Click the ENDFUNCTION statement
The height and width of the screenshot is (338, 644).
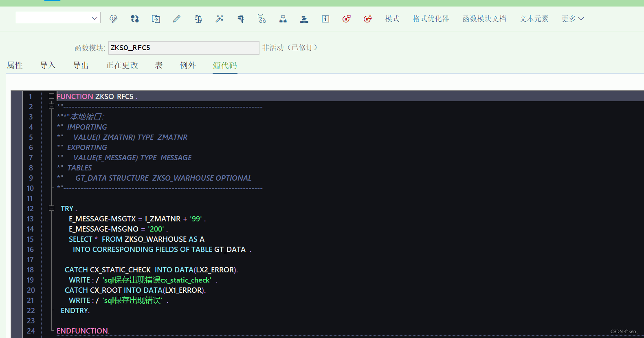(x=83, y=331)
